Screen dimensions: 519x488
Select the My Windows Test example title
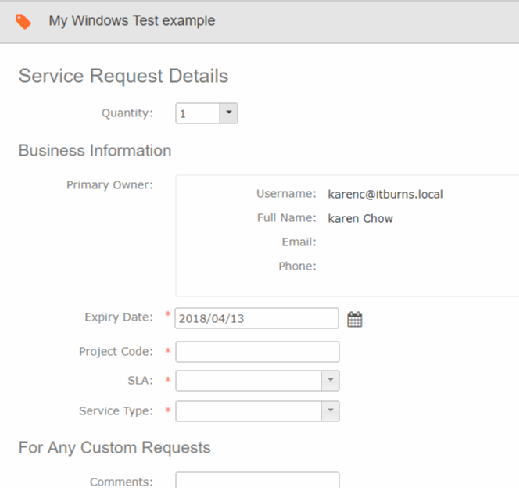tap(132, 21)
